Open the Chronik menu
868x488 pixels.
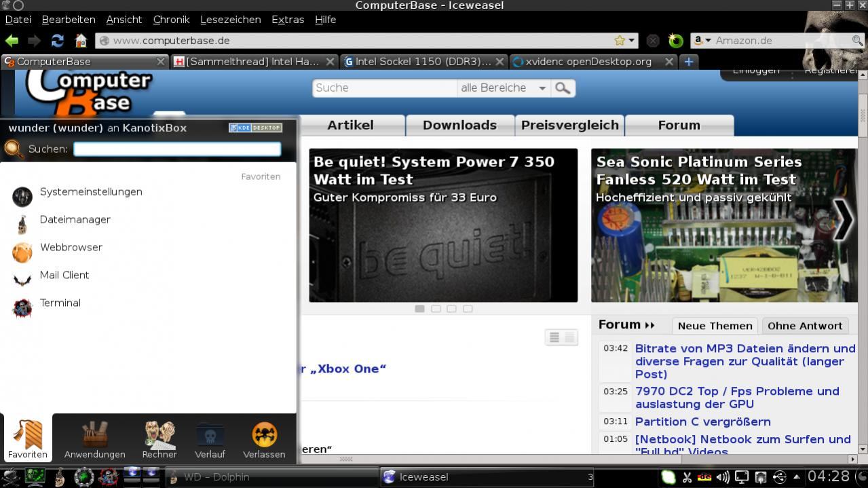pos(171,20)
